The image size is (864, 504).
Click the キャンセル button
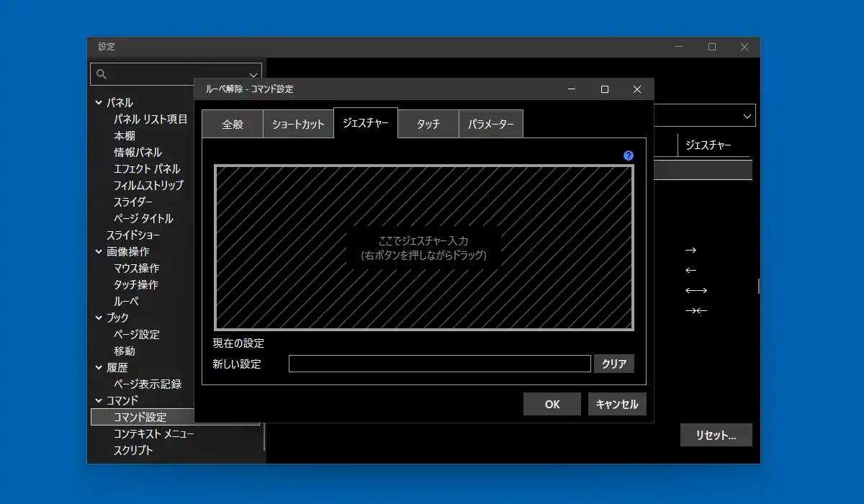(x=617, y=404)
